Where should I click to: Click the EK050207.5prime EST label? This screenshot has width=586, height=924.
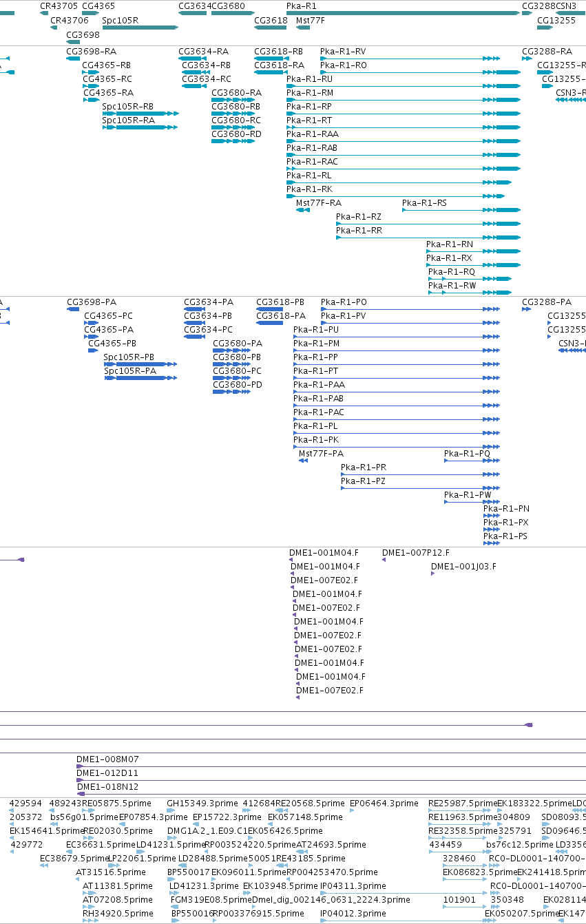[521, 913]
